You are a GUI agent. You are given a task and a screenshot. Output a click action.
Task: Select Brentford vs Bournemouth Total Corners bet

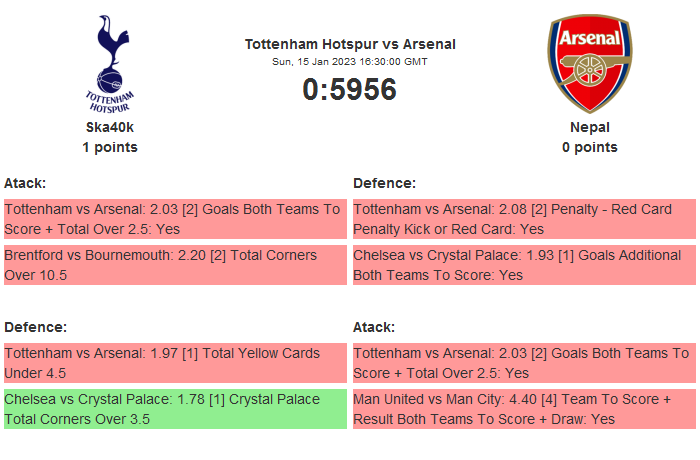coord(174,265)
